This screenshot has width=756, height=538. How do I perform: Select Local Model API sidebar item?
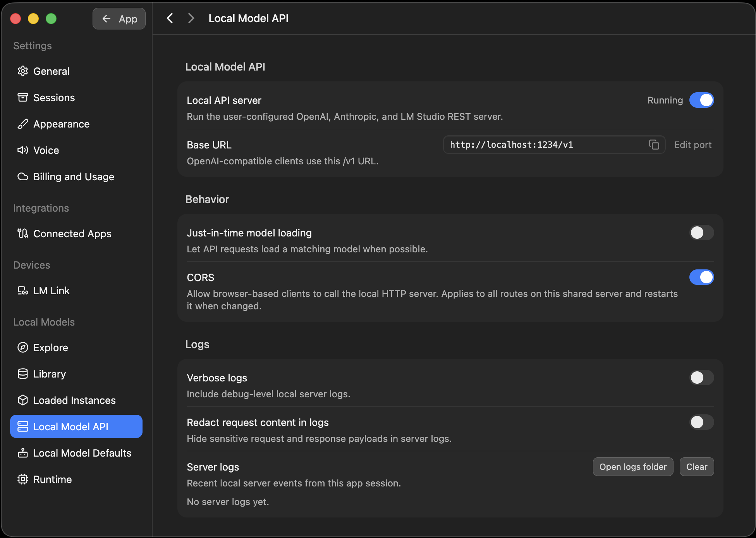pos(76,426)
